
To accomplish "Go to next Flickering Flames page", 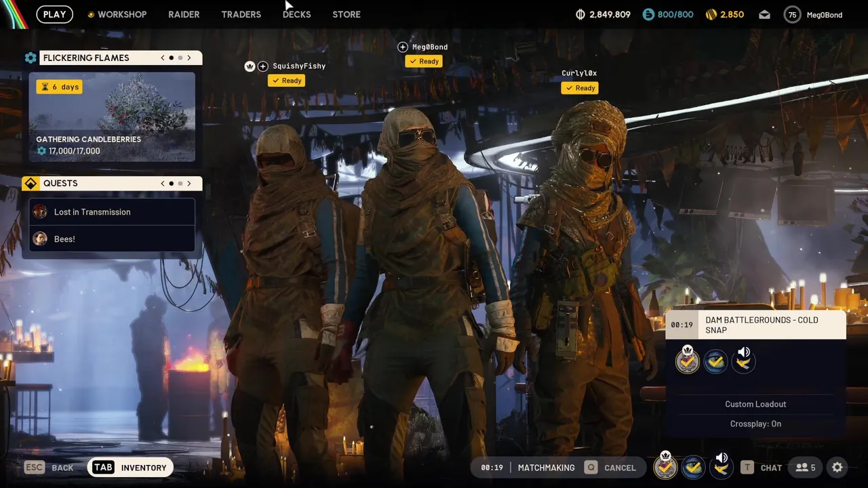I will click(x=189, y=58).
